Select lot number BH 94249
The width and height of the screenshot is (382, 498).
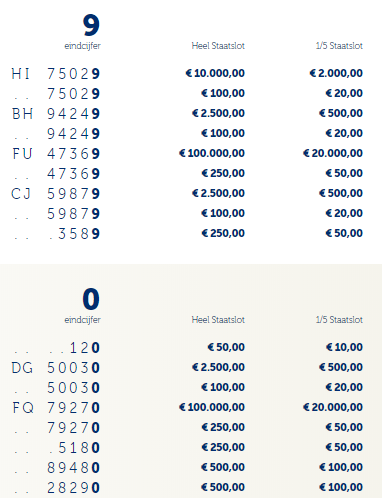tap(56, 114)
